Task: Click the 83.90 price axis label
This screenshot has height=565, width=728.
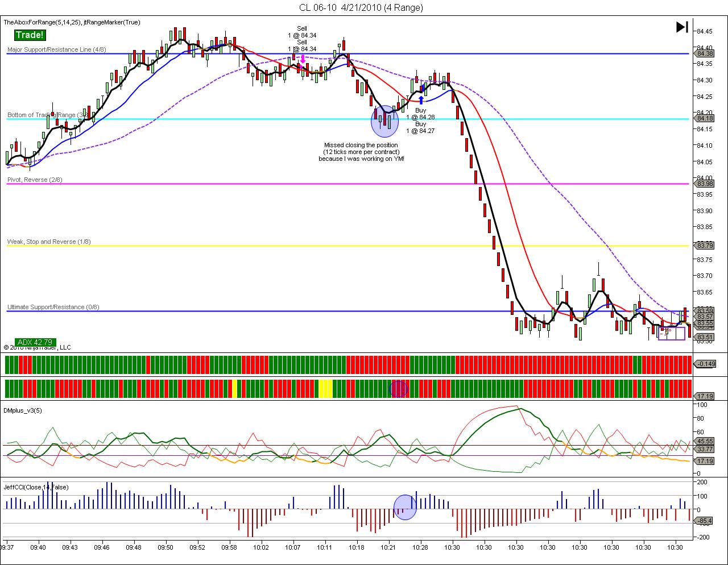Action: point(704,211)
